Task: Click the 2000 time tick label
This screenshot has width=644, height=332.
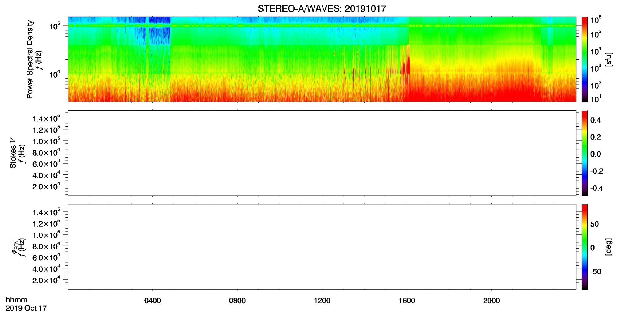Action: [x=491, y=301]
